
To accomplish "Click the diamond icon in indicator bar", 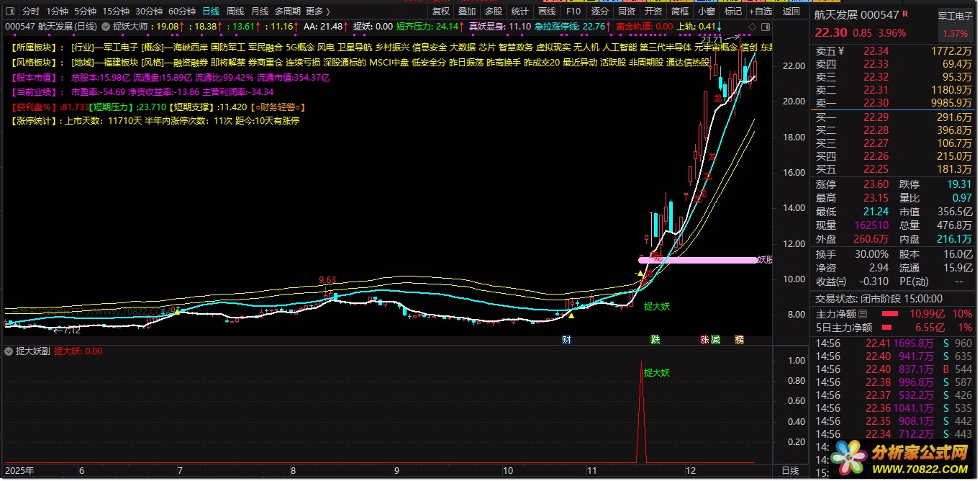I will point(751,26).
